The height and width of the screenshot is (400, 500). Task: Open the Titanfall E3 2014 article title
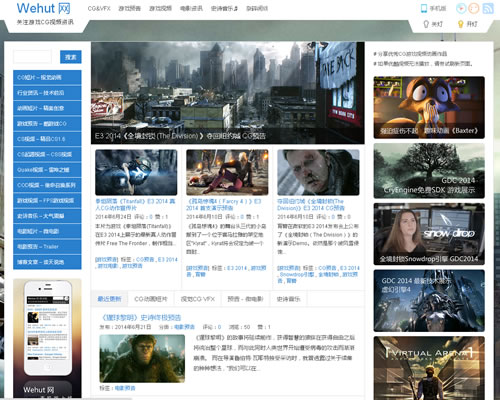[x=135, y=204]
